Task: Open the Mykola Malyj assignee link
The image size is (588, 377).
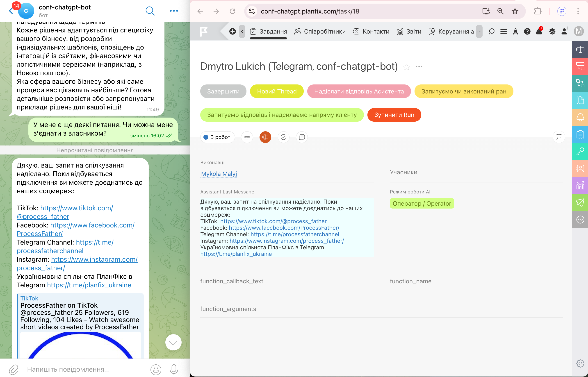Action: 219,174
